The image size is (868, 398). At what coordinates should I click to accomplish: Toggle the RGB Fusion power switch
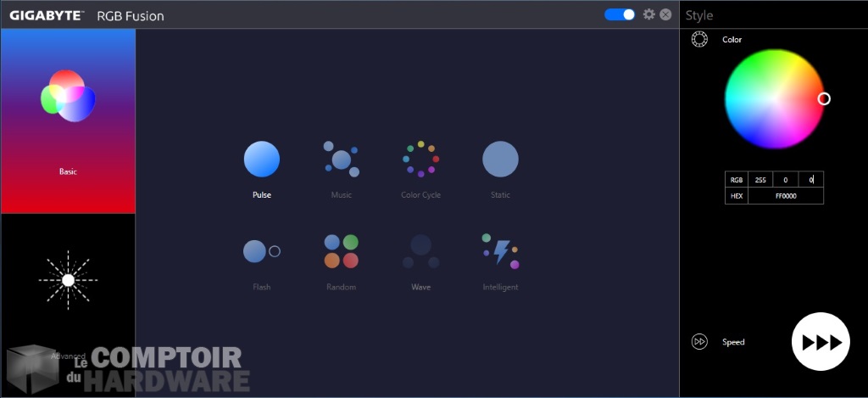pos(620,14)
